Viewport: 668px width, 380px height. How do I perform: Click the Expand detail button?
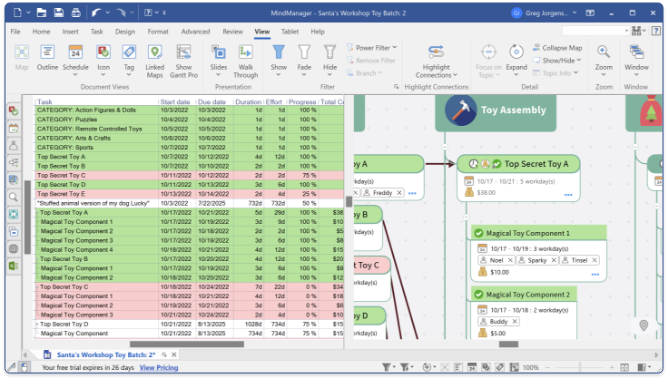coord(516,60)
